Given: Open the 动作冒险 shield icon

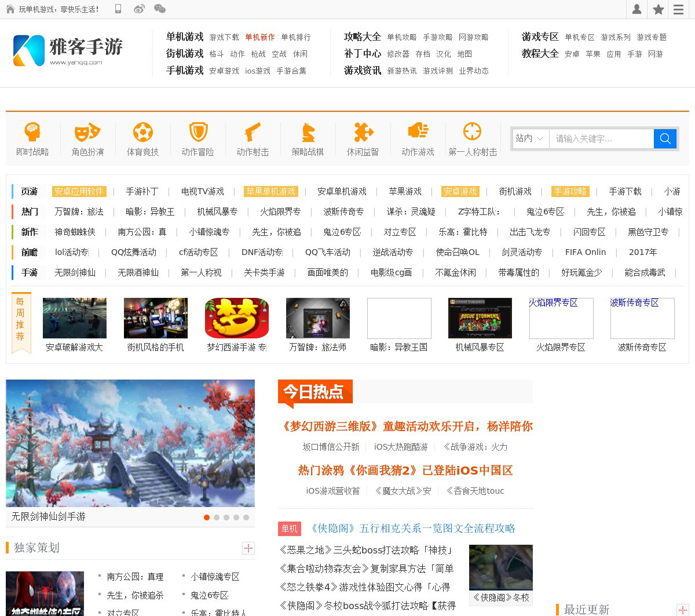Looking at the screenshot, I should point(197,133).
